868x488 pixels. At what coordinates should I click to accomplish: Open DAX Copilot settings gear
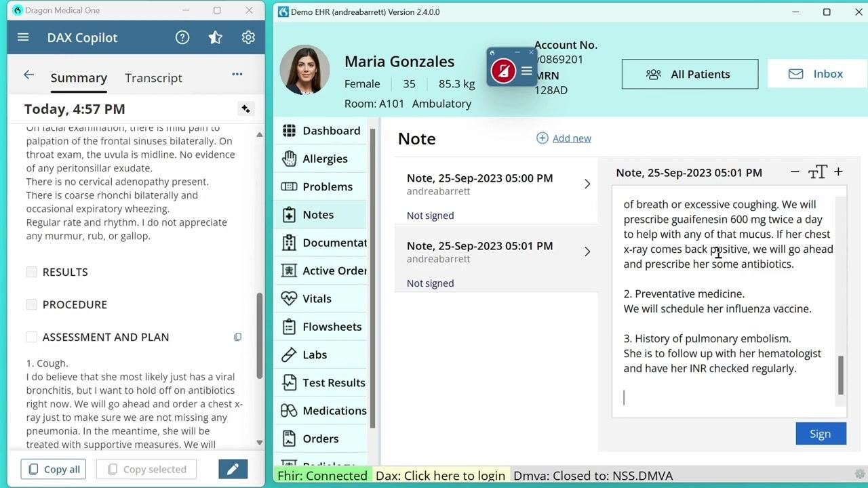[x=248, y=37]
